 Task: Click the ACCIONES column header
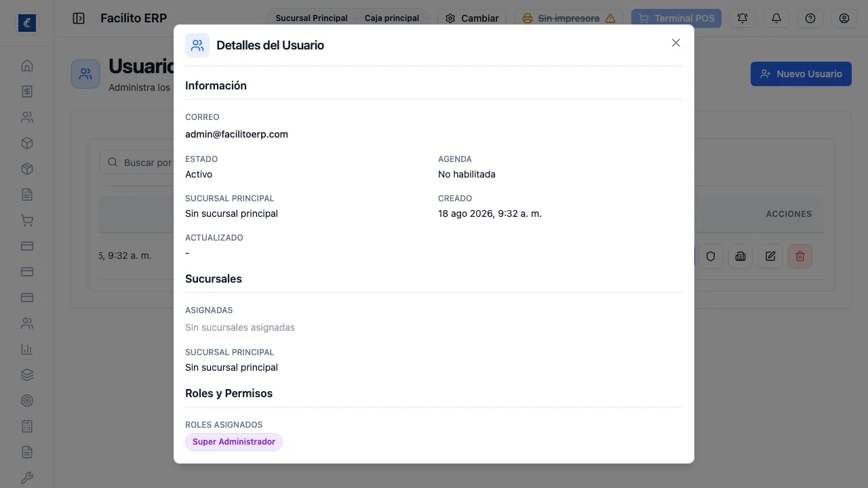pyautogui.click(x=789, y=213)
